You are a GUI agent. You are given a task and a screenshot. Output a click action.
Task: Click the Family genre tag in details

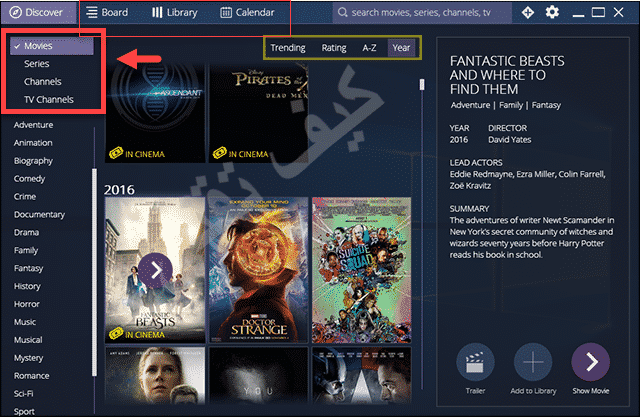coord(511,105)
